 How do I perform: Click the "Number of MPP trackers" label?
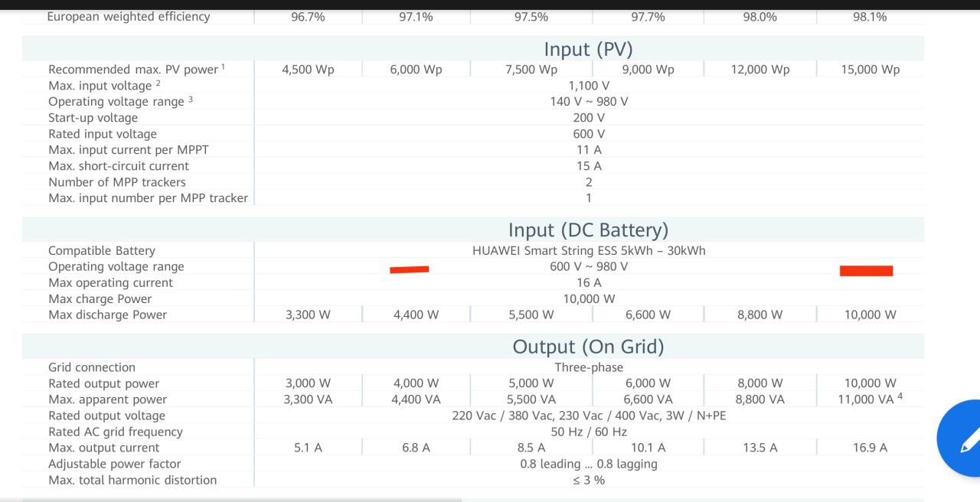coord(116,182)
